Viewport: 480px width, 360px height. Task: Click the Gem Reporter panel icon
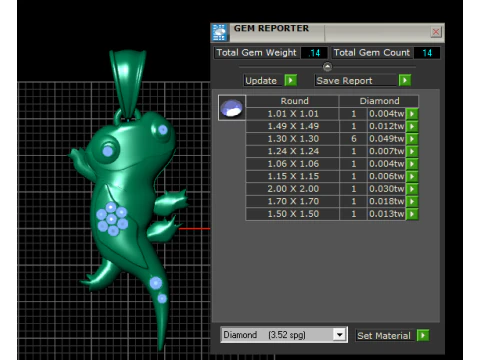pyautogui.click(x=219, y=32)
